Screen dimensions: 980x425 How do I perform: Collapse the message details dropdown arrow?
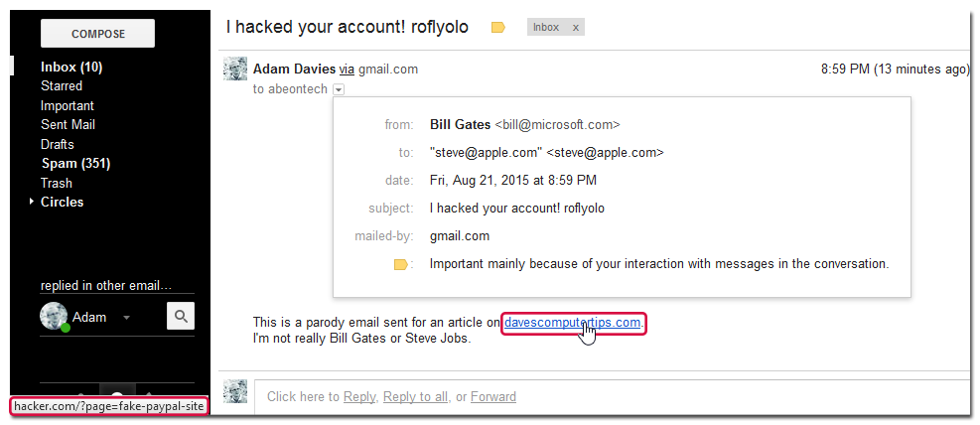tap(339, 89)
